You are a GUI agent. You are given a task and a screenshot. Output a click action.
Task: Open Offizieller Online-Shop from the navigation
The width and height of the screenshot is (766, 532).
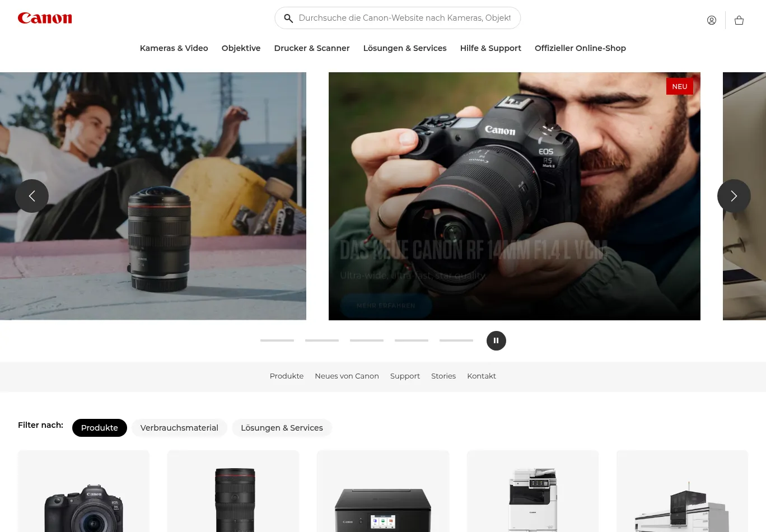(580, 48)
